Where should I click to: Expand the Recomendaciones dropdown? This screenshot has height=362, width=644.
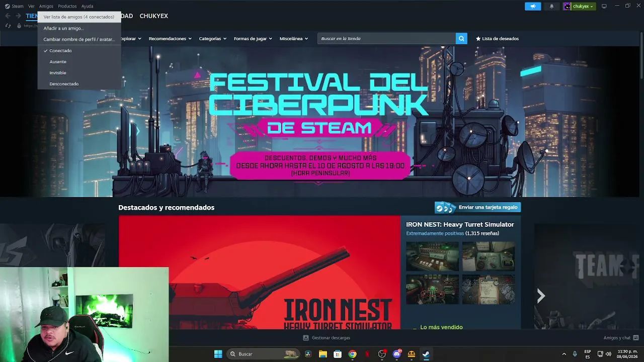(x=170, y=39)
